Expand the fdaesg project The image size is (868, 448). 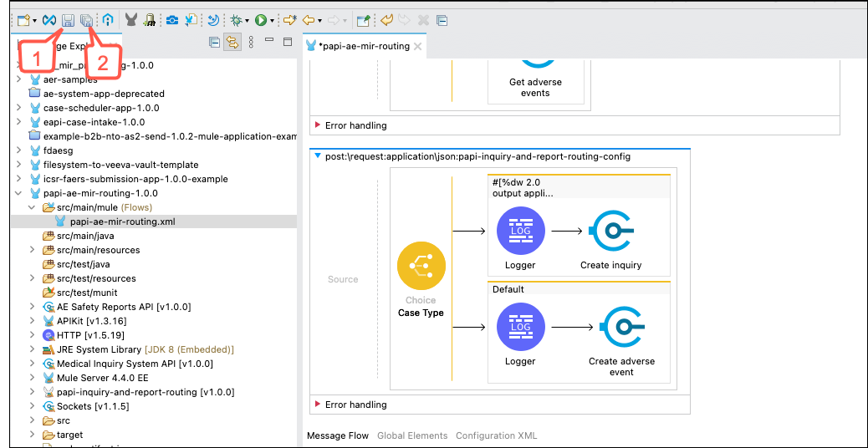click(x=19, y=150)
